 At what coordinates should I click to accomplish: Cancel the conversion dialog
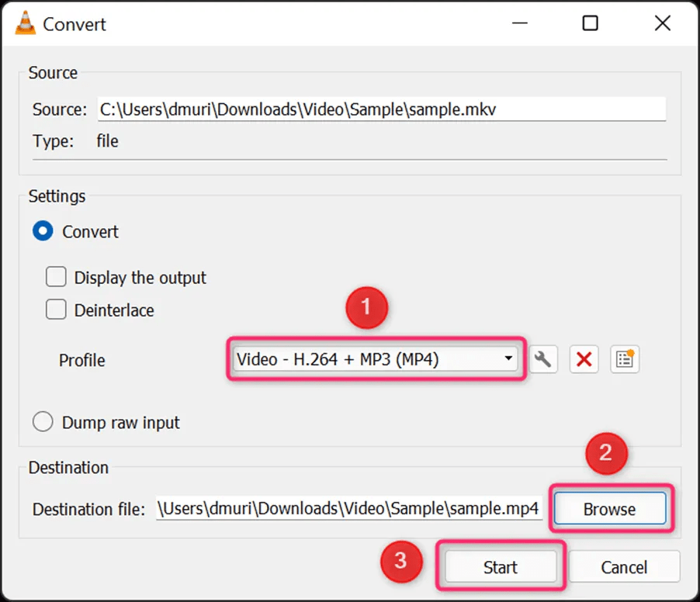point(624,567)
